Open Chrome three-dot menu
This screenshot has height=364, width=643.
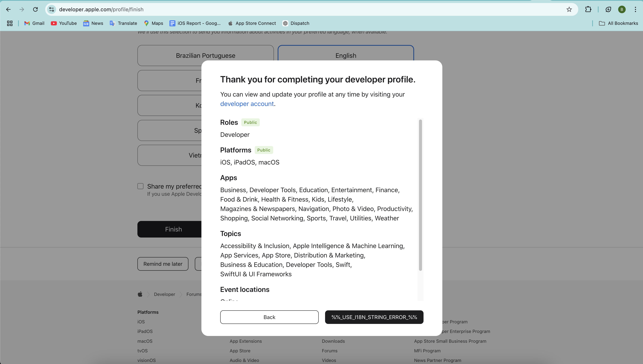635,9
